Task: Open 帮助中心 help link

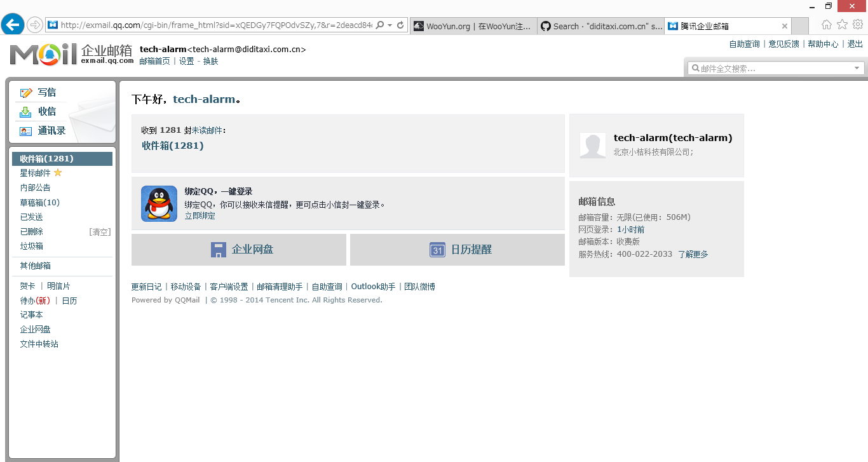Action: (823, 44)
